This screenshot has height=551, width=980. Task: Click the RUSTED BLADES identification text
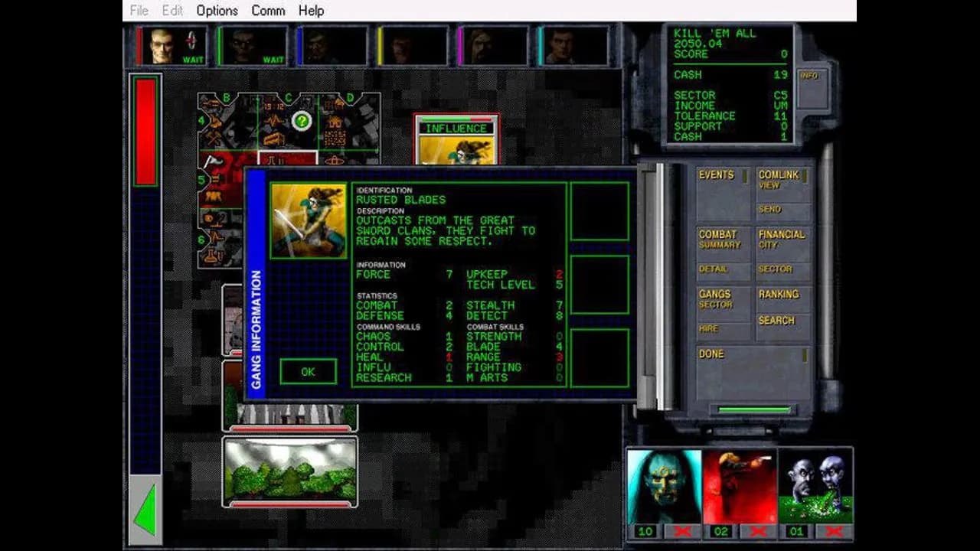click(x=400, y=200)
